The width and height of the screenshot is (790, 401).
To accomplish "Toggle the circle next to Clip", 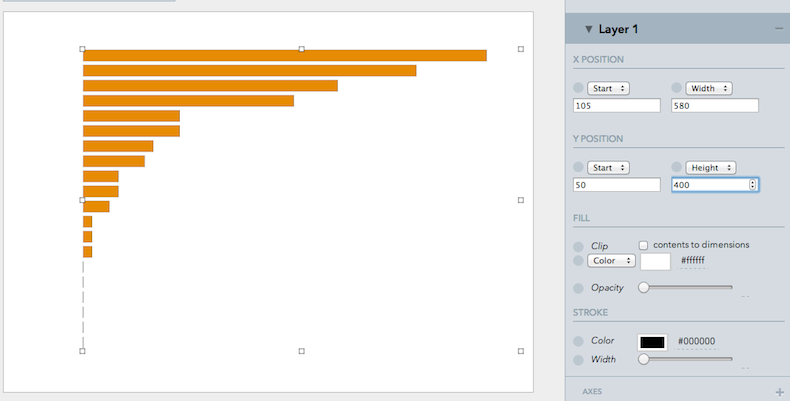I will tap(578, 247).
